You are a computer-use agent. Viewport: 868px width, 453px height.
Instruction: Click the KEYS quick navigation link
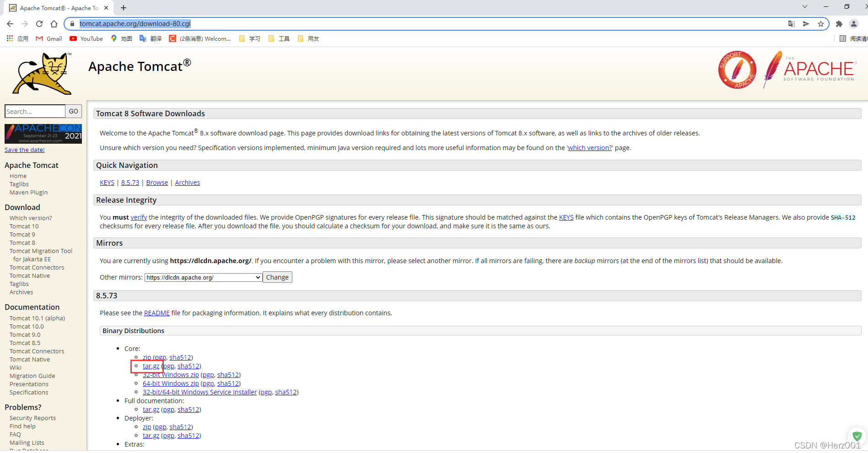click(107, 183)
